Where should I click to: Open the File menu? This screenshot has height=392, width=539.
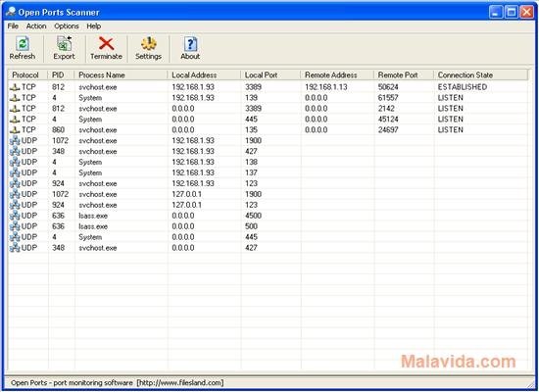coord(13,26)
